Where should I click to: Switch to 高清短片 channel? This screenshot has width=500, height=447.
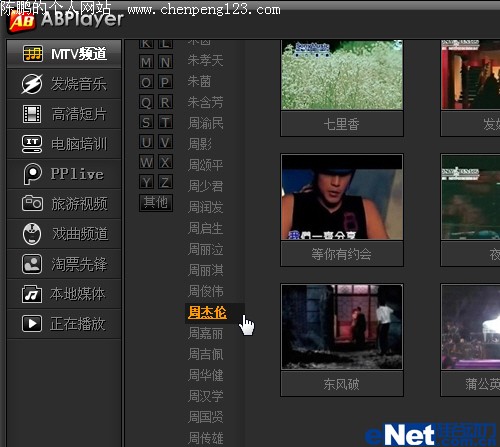pos(64,114)
